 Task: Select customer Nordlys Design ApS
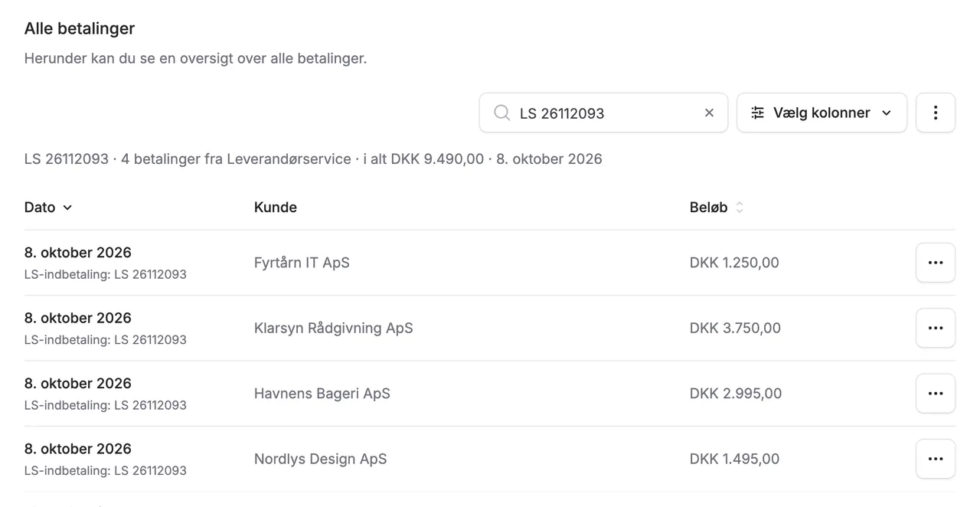320,459
